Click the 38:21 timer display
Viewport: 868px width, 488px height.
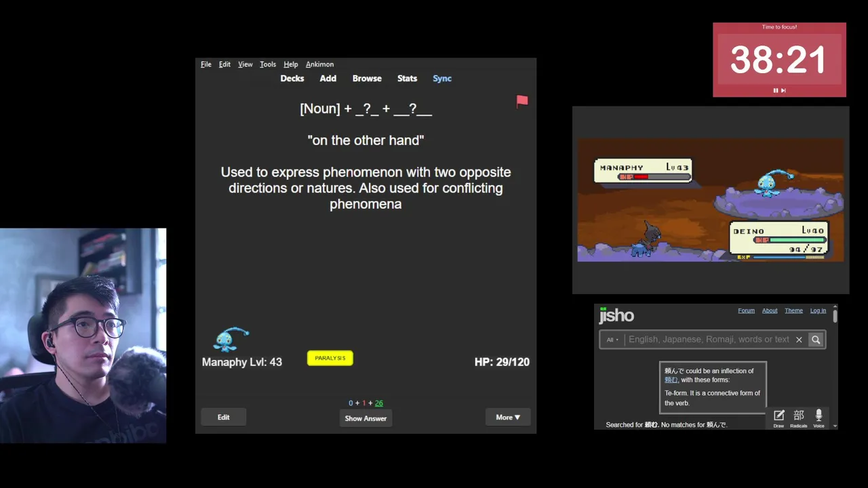pyautogui.click(x=778, y=60)
